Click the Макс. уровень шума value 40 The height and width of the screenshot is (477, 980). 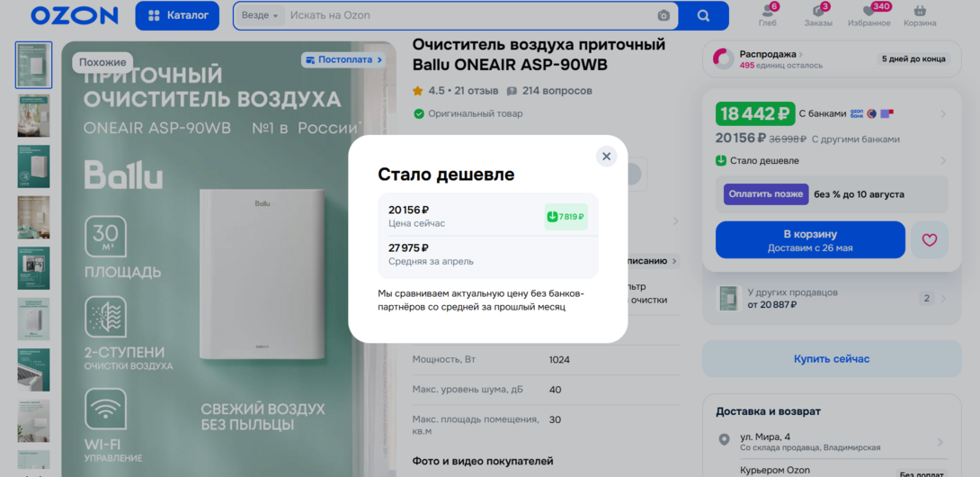555,390
